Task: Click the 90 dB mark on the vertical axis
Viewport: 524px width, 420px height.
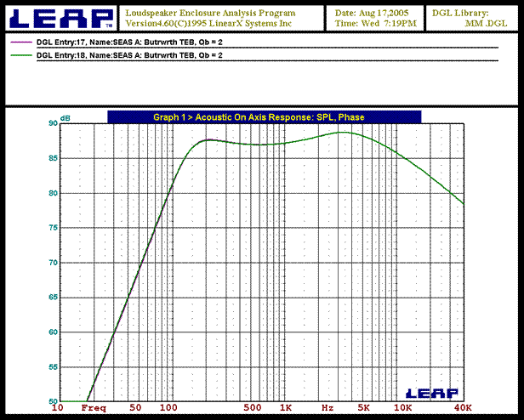Action: [x=53, y=123]
